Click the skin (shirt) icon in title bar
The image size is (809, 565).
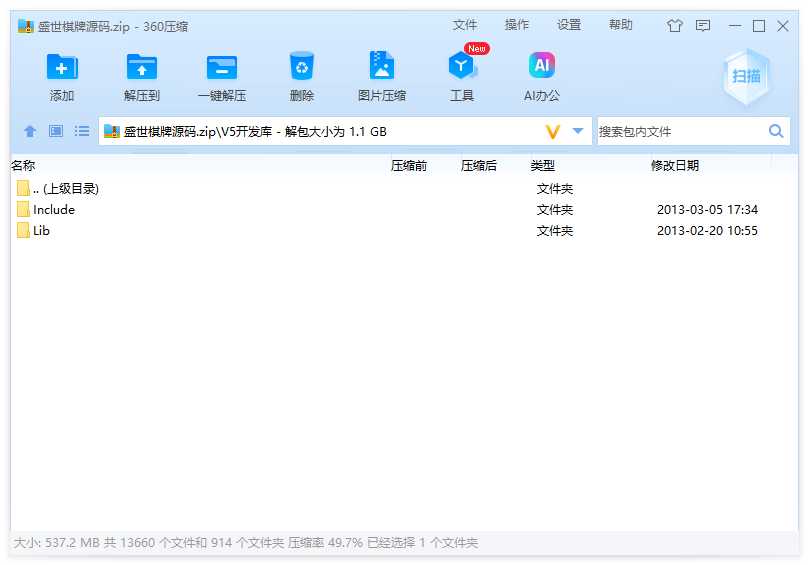point(674,26)
